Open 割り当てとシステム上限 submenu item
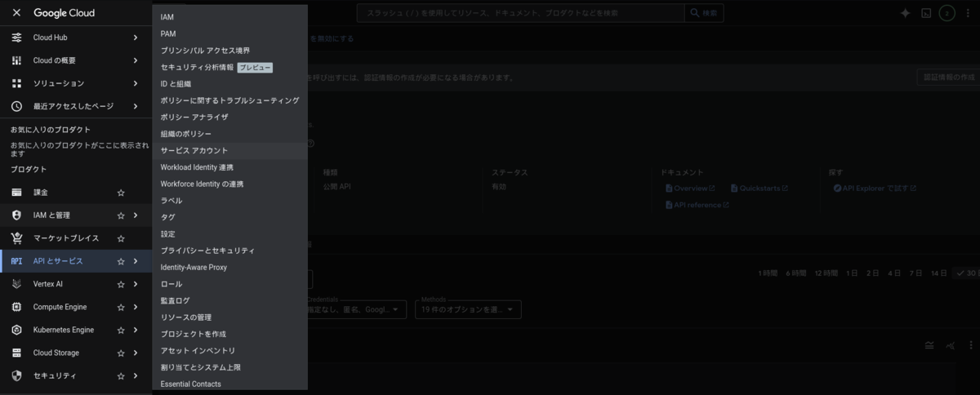 (x=229, y=367)
